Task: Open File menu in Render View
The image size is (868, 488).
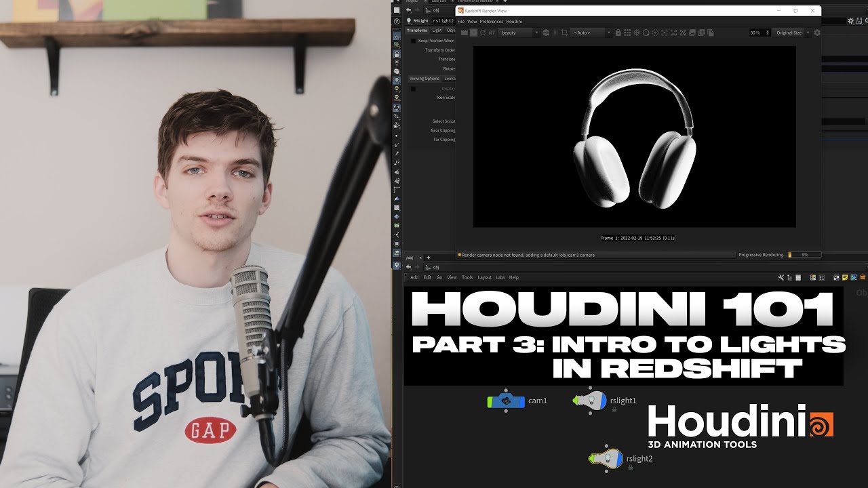Action: [461, 22]
